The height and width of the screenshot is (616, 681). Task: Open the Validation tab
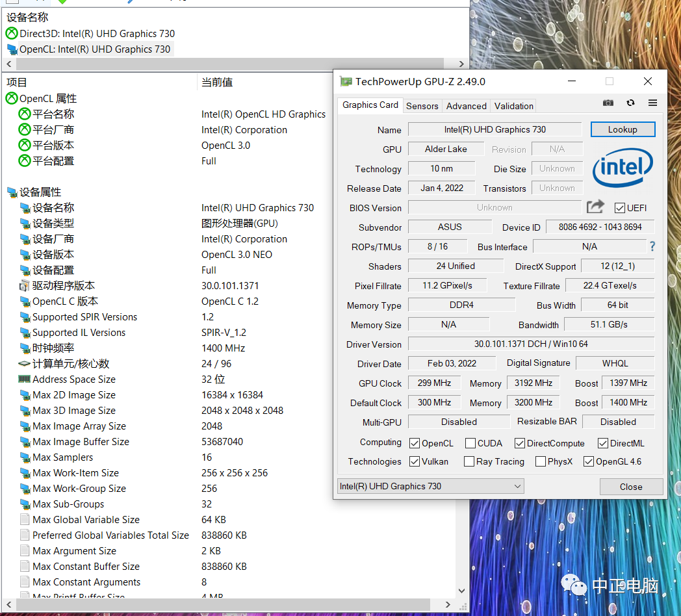[514, 106]
